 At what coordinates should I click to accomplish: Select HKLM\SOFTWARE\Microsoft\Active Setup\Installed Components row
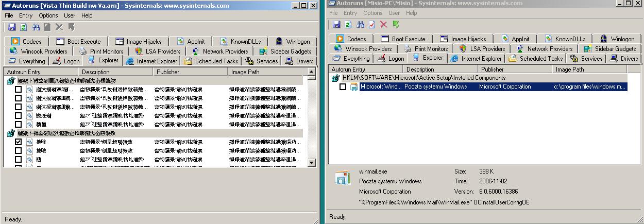click(479, 78)
